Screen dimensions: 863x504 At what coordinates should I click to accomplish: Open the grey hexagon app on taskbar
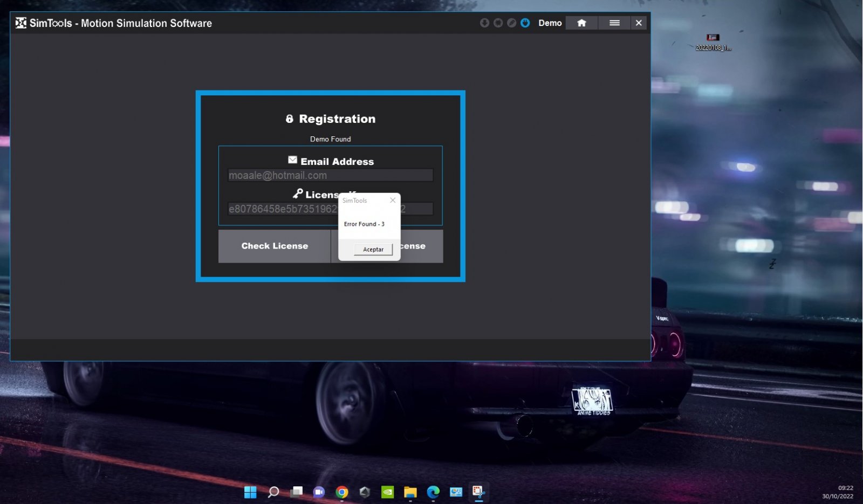click(365, 492)
